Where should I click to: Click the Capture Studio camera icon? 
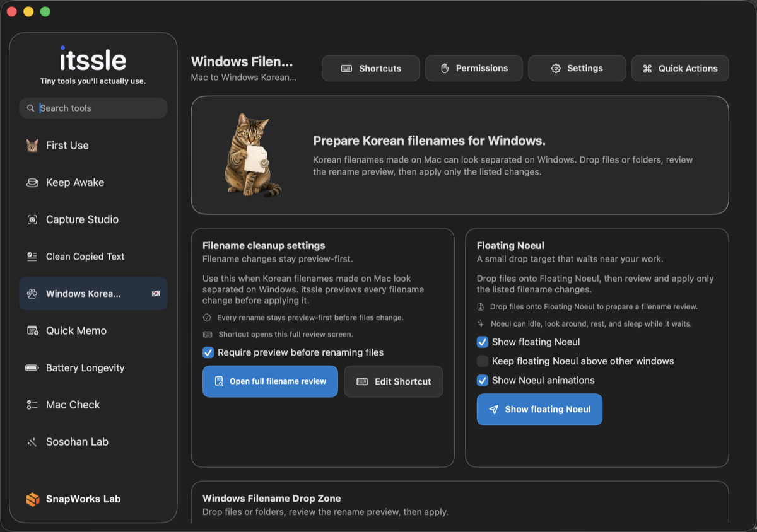(32, 219)
